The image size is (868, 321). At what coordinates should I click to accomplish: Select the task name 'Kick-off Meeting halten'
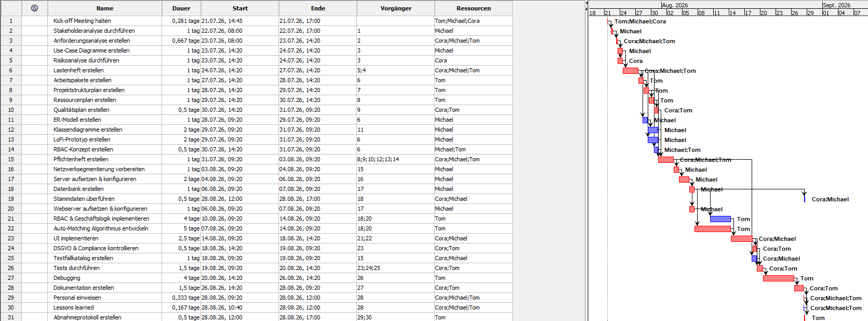tap(82, 21)
